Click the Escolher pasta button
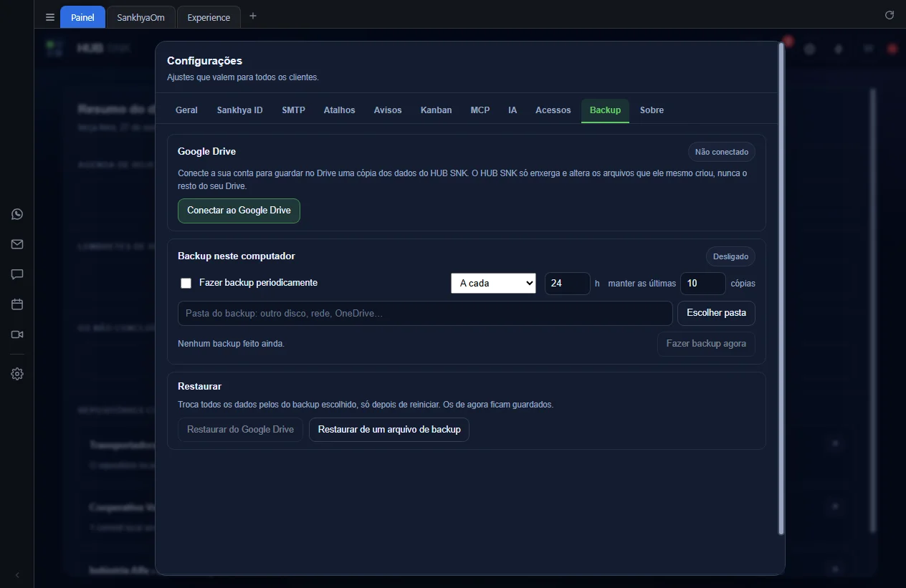 pos(716,313)
